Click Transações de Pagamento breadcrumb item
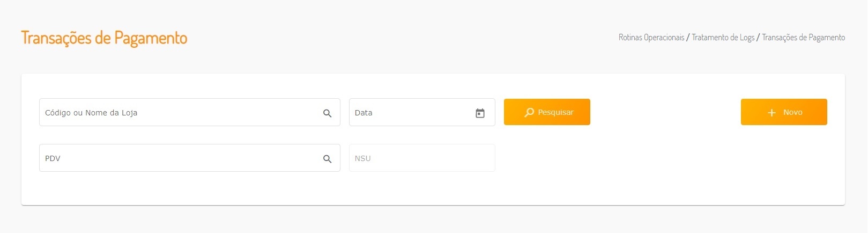This screenshot has width=868, height=233. tap(803, 38)
